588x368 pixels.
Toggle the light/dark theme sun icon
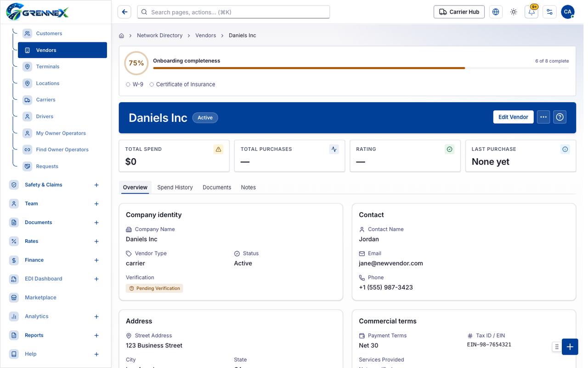(514, 12)
